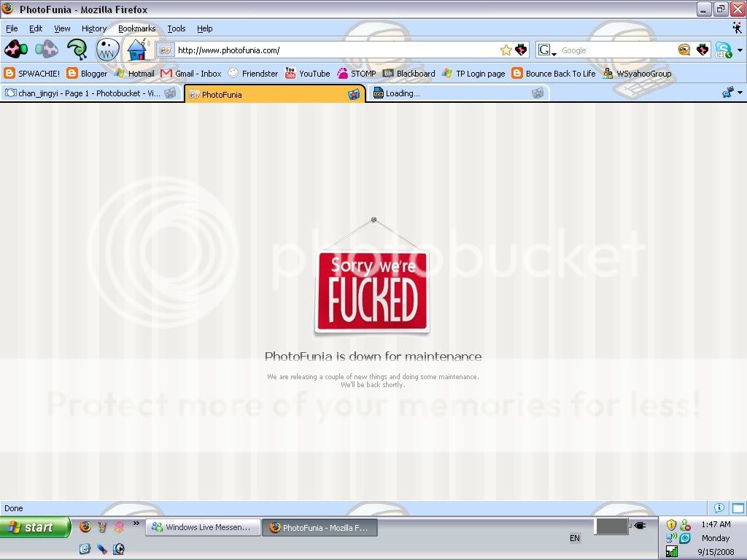Launch Firefox from the Quick Launch bar
747x560 pixels.
[x=85, y=526]
